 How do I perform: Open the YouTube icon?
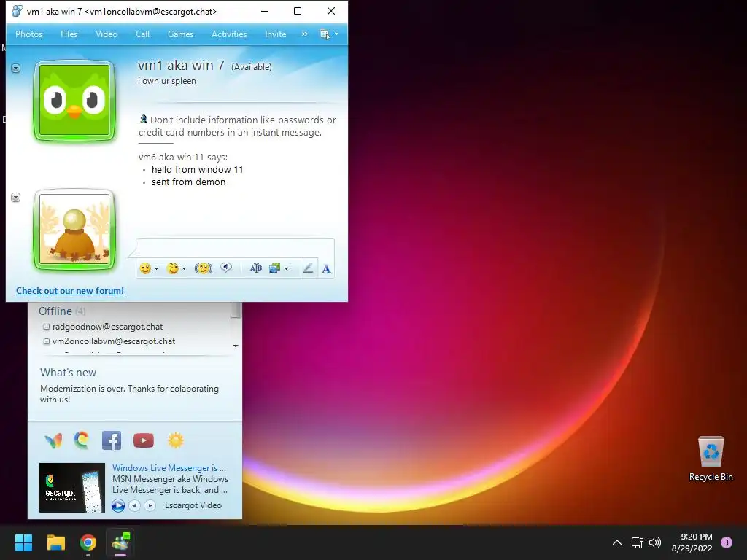point(144,440)
